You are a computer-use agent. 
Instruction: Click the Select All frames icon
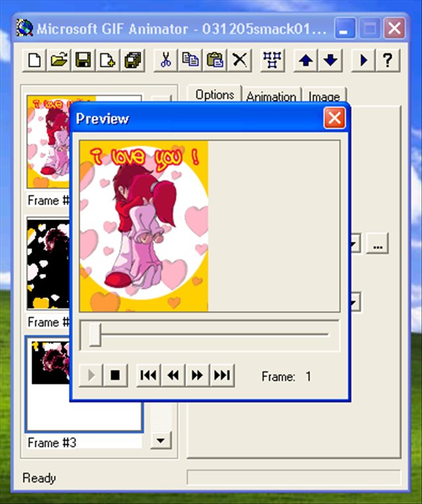tap(272, 60)
